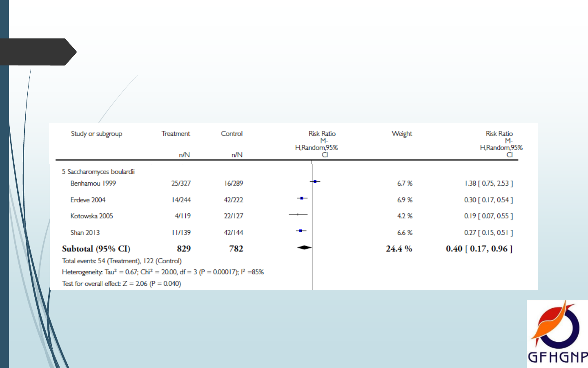Screen dimensions: 588x368
Task: Click the 'Subtotal (95% CI)' row label
Action: [96, 249]
